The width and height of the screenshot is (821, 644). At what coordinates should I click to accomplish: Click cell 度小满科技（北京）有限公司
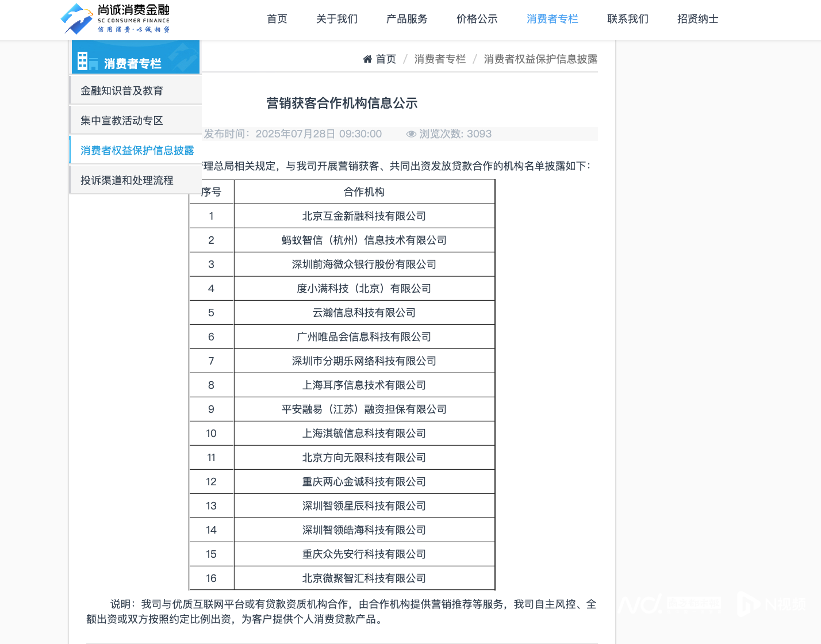click(364, 288)
